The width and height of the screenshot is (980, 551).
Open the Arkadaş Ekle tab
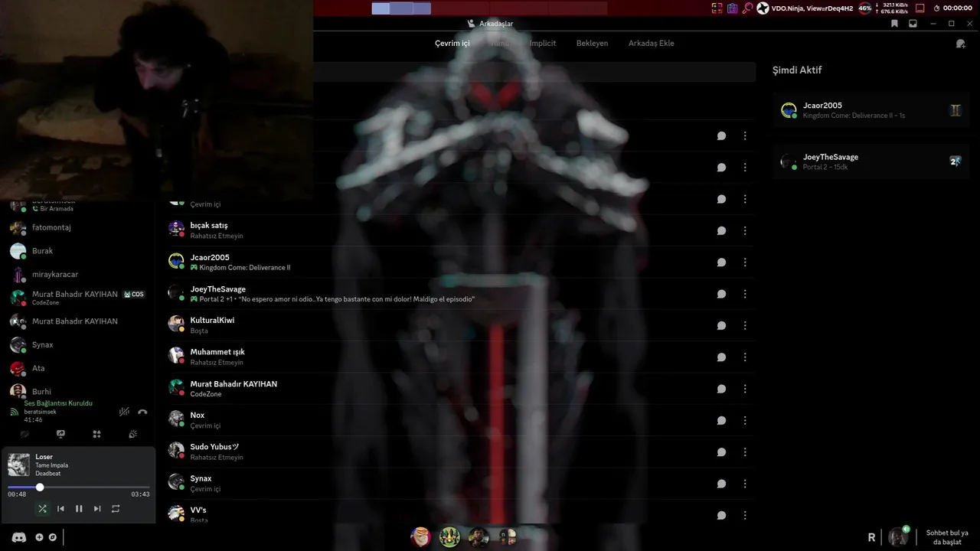coord(652,44)
